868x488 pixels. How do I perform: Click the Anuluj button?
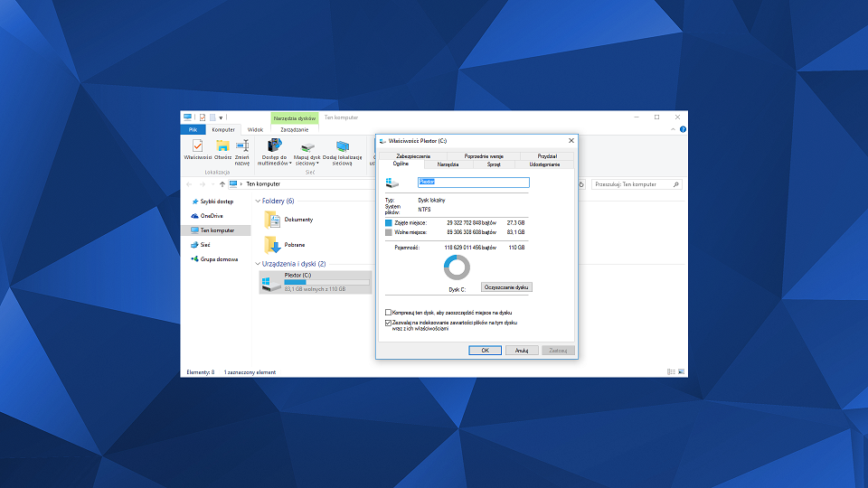(522, 351)
